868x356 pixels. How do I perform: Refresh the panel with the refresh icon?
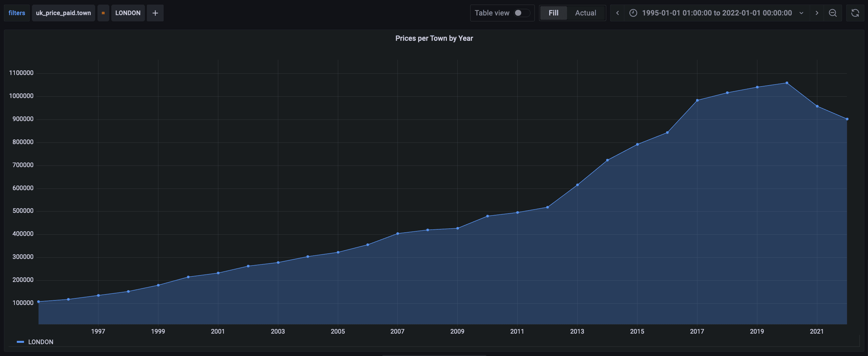855,13
